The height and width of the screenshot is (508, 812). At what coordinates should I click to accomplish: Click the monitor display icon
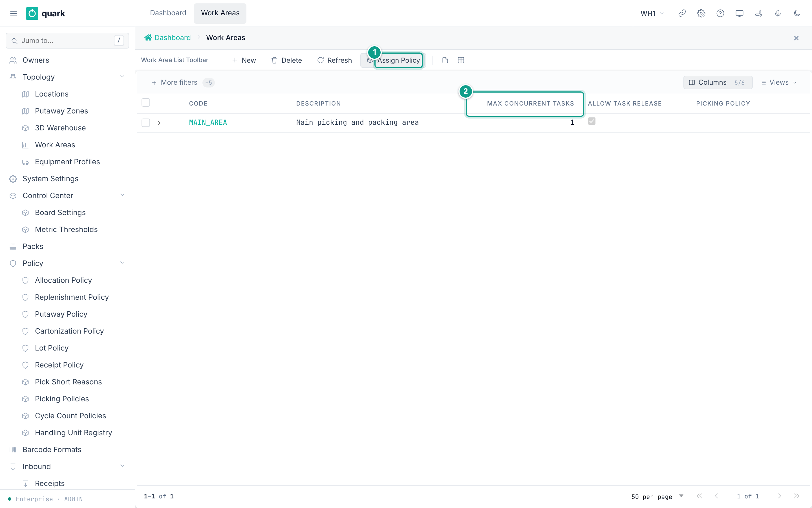click(x=739, y=14)
